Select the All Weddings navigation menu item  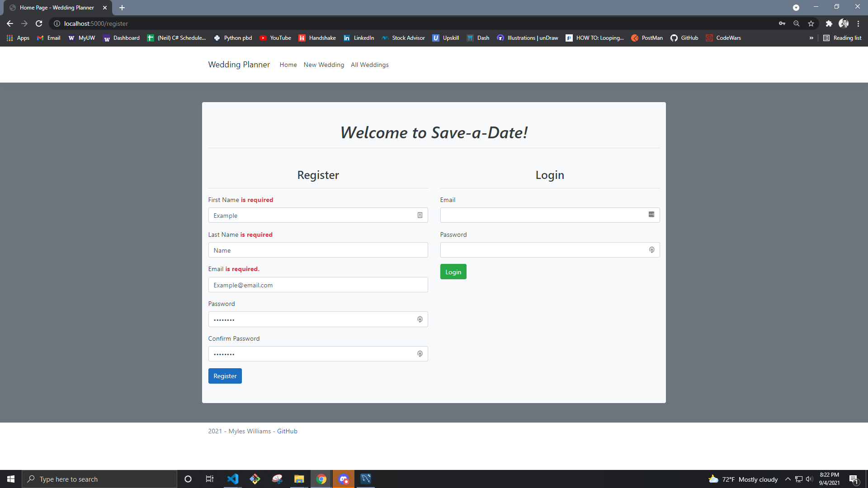[369, 64]
